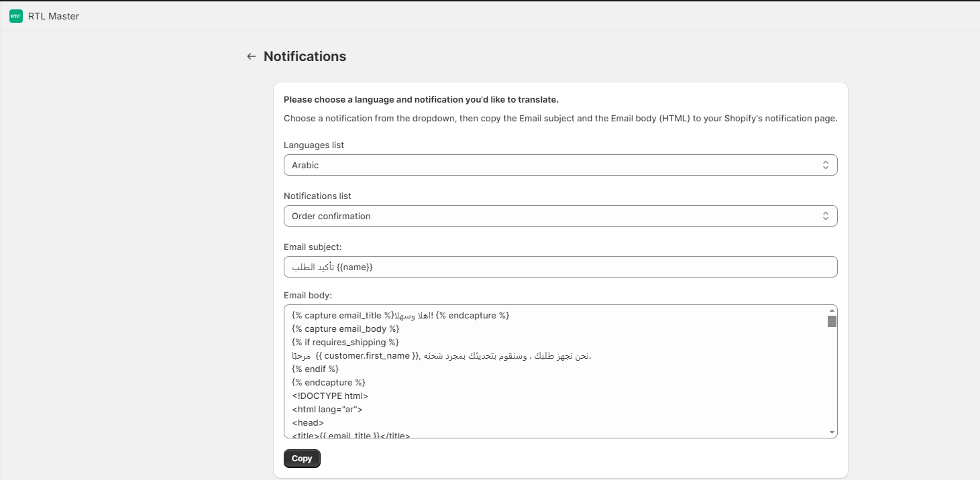Click the "Email body:" label

pos(308,295)
